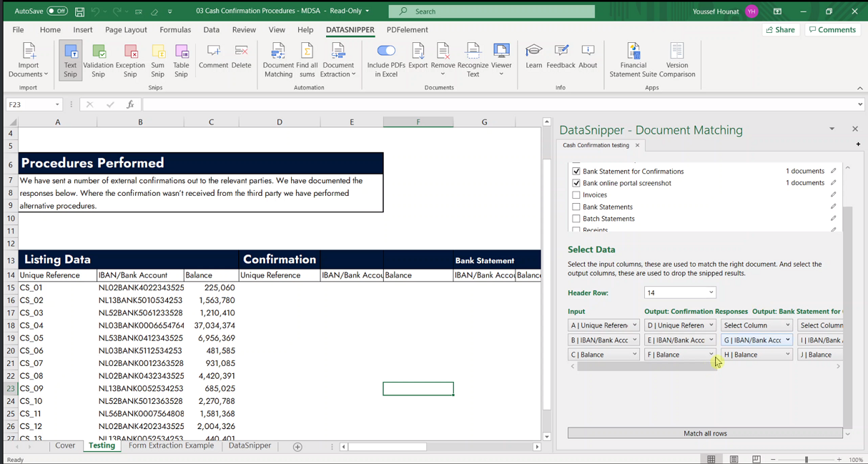868x464 pixels.
Task: Click the Match all rows button
Action: pyautogui.click(x=705, y=433)
